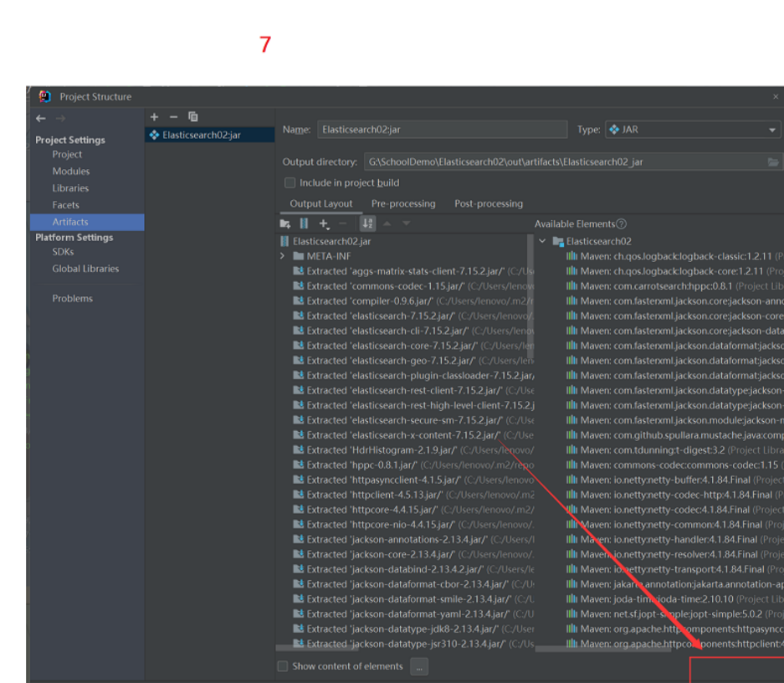784x683 pixels.
Task: Collapse the Elasticsearch02 available elements node
Action: pyautogui.click(x=542, y=241)
